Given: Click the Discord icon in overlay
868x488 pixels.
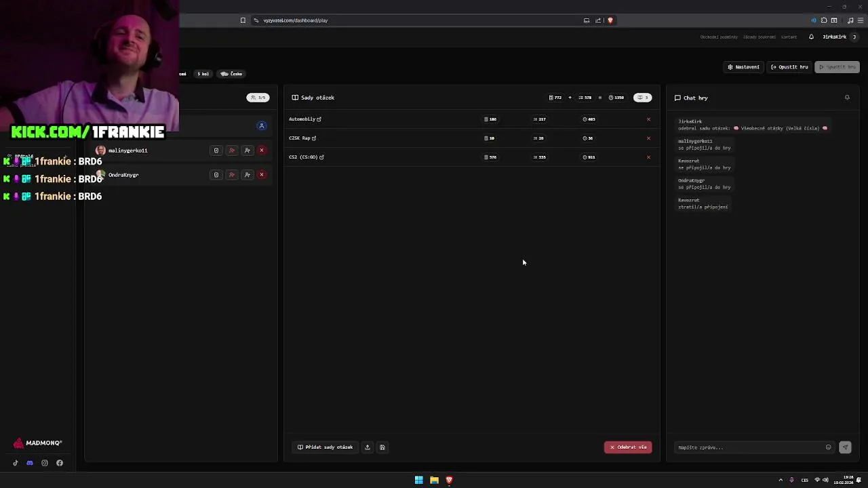Looking at the screenshot, I should coord(30,463).
